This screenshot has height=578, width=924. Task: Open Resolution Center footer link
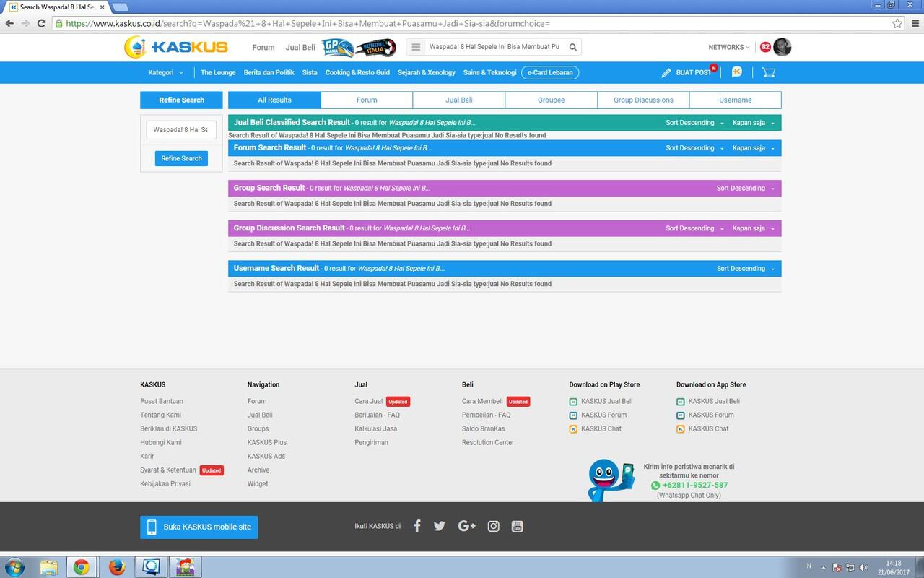pyautogui.click(x=488, y=442)
